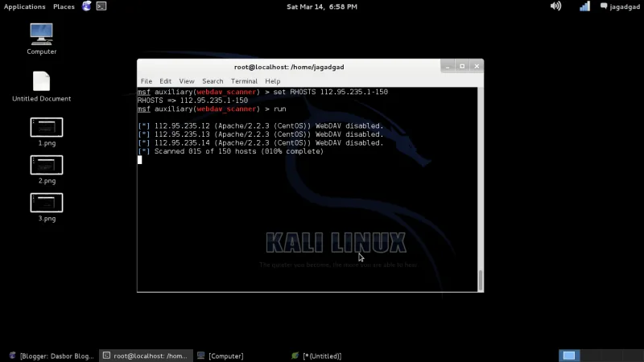Click the 112.95.235.13 WebDAV disabled line
The width and height of the screenshot is (644, 362).
point(260,134)
